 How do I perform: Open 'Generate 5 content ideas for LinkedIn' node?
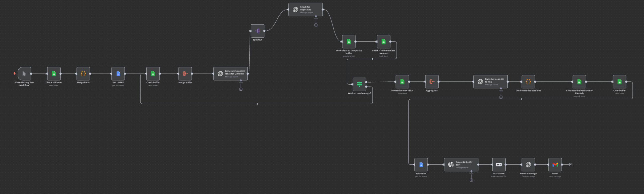(x=230, y=74)
